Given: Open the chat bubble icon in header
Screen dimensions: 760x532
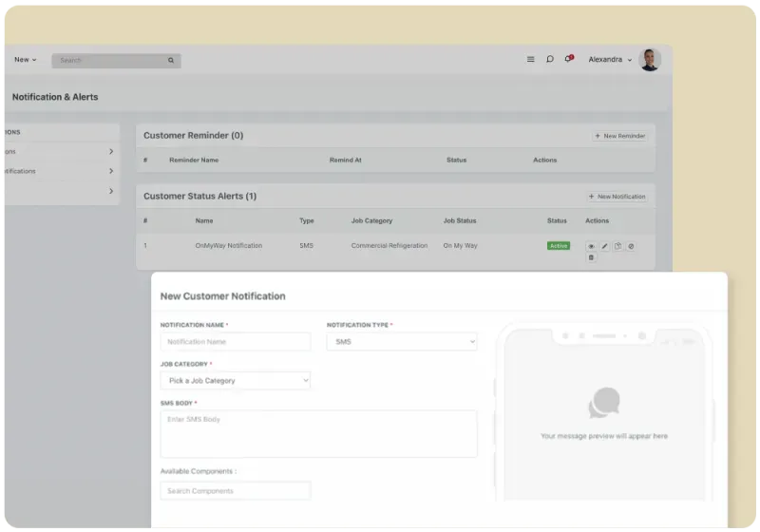Looking at the screenshot, I should 549,60.
